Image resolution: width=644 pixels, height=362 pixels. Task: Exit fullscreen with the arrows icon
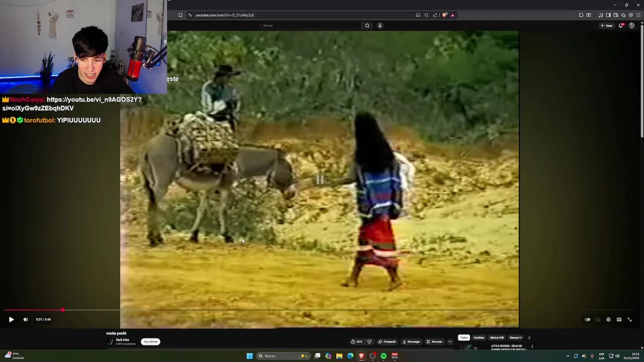click(x=629, y=319)
